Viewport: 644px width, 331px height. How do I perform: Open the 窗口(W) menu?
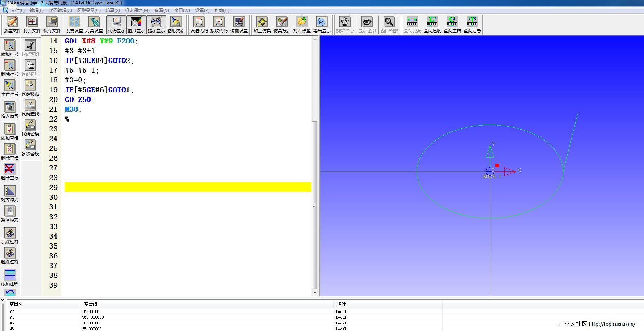click(x=182, y=10)
